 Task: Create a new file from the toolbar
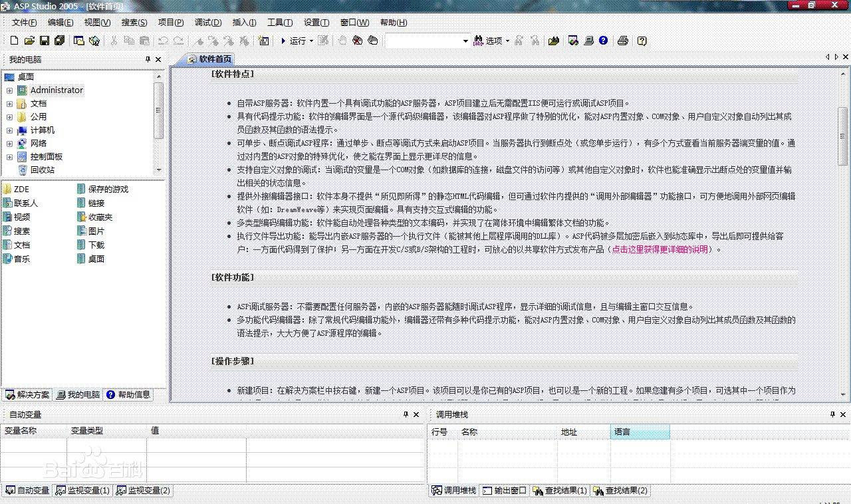click(13, 41)
